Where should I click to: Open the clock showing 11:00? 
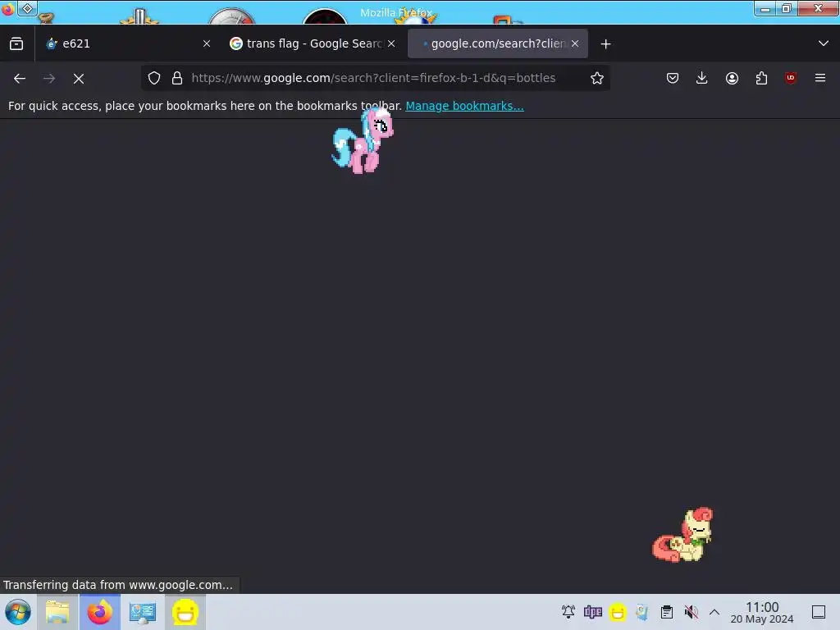tap(762, 613)
